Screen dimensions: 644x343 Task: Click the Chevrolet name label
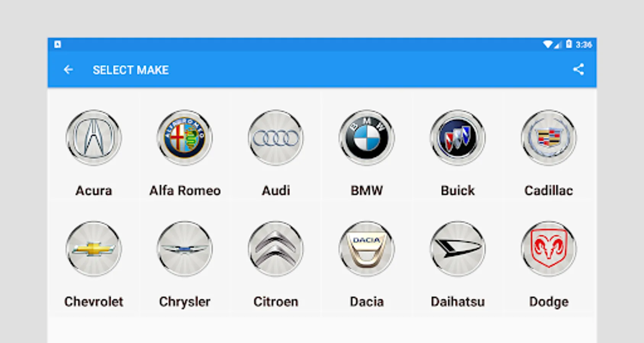94,301
